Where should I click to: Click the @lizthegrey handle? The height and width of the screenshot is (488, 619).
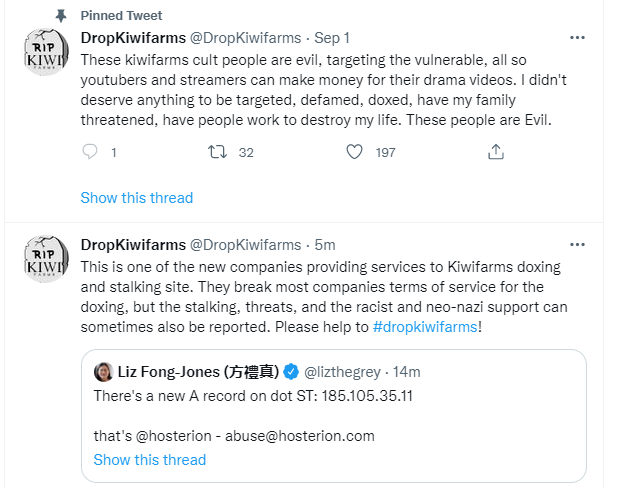(x=344, y=372)
